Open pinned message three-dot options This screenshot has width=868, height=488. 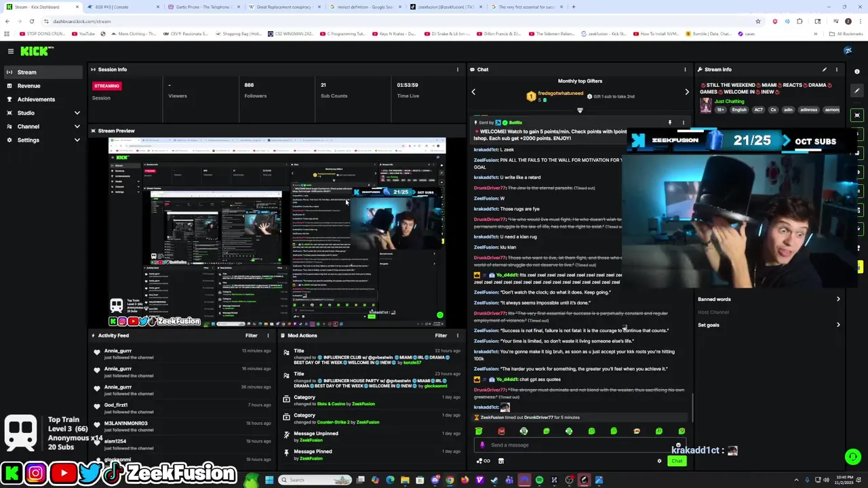pos(683,123)
